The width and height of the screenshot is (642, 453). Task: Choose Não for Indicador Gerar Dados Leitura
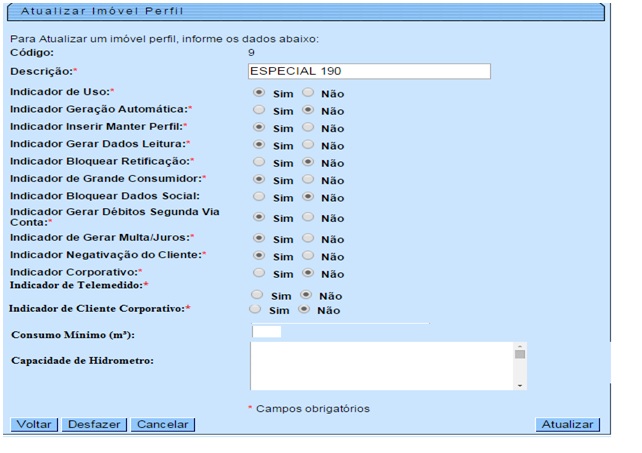pyautogui.click(x=309, y=144)
